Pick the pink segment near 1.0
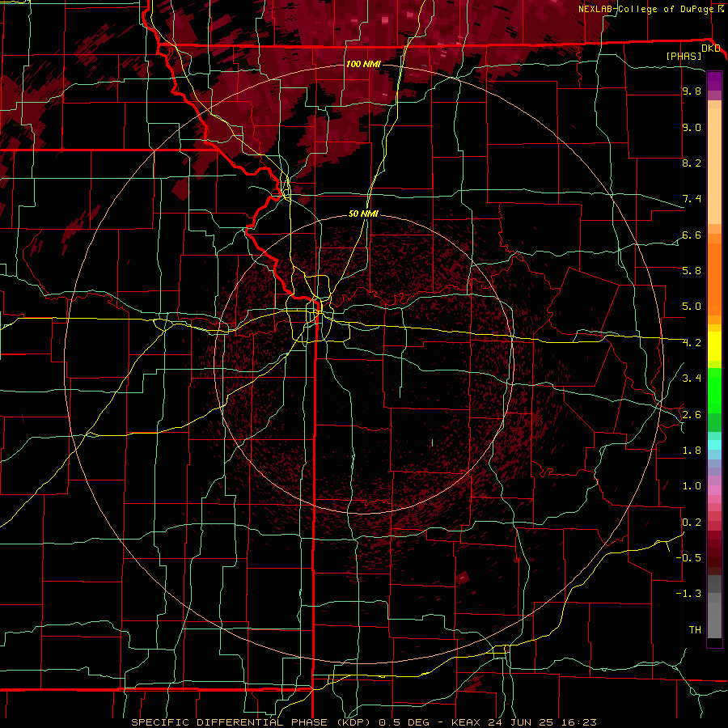728x728 pixels. tap(714, 490)
